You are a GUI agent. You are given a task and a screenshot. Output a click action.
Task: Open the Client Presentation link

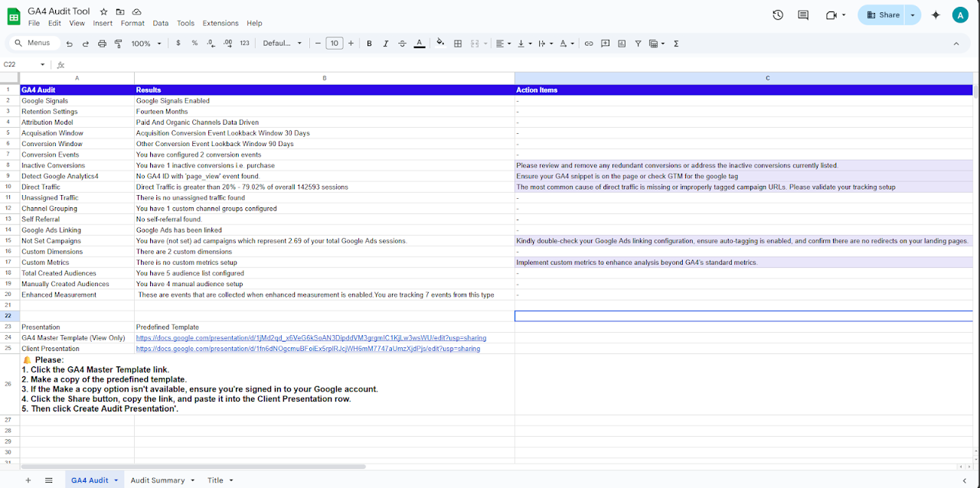(x=308, y=348)
